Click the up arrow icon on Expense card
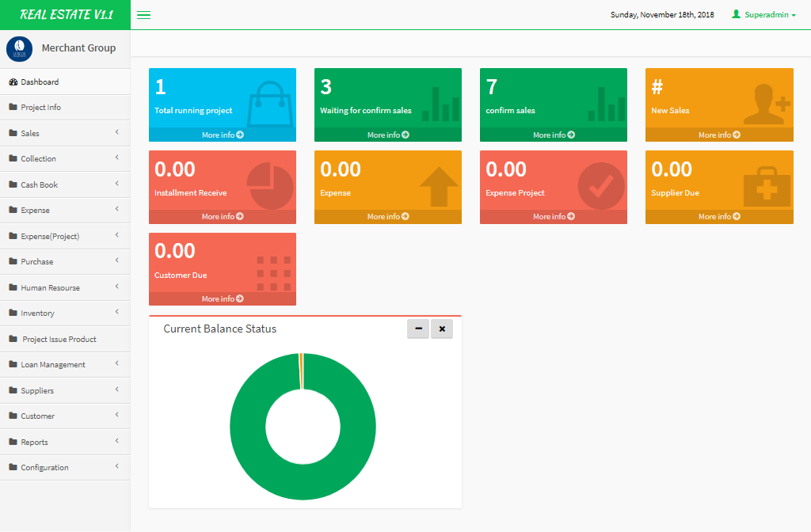The image size is (811, 532). (439, 186)
